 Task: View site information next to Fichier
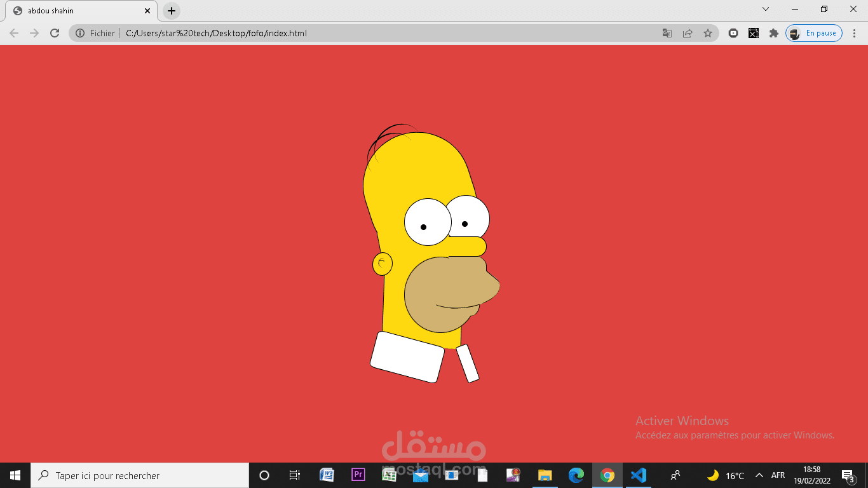[81, 33]
